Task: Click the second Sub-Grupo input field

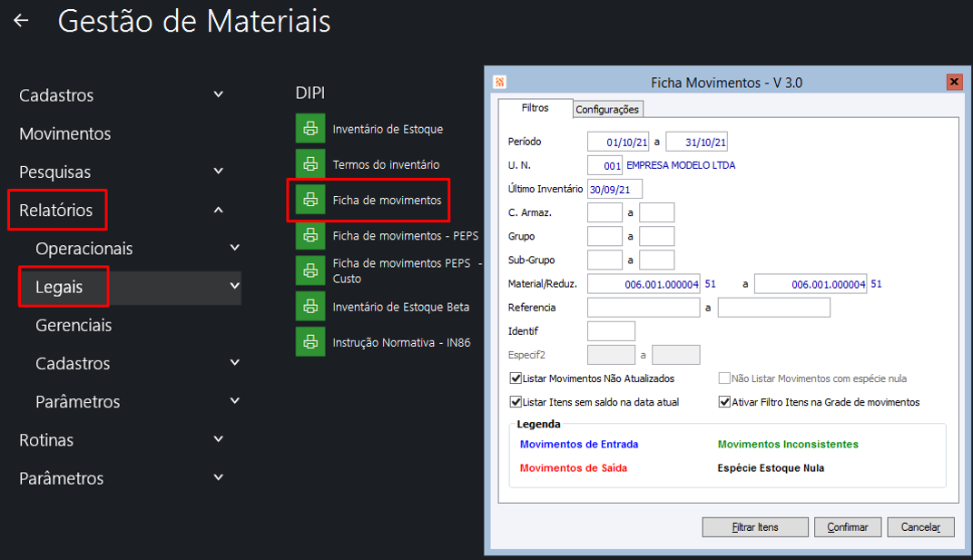Action: coord(656,260)
